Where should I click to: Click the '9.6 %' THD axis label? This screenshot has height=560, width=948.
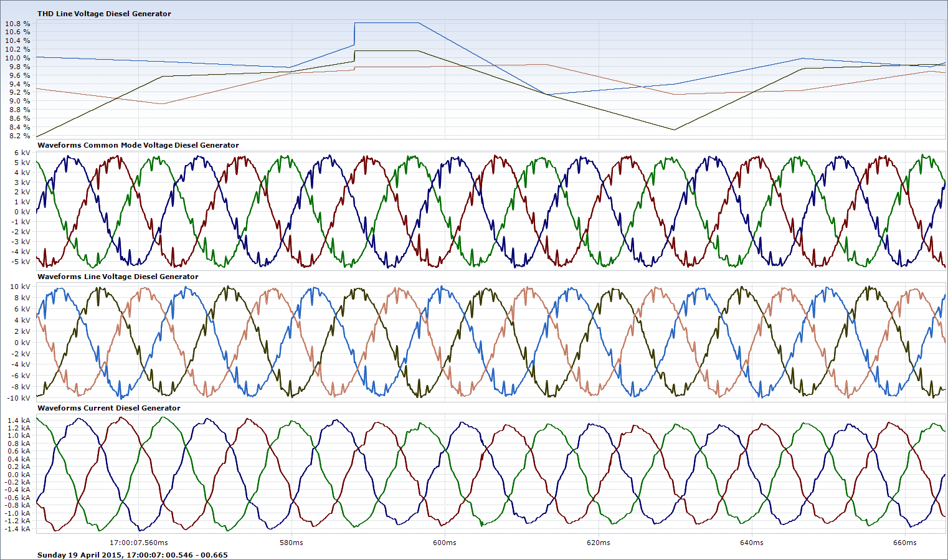click(x=19, y=75)
